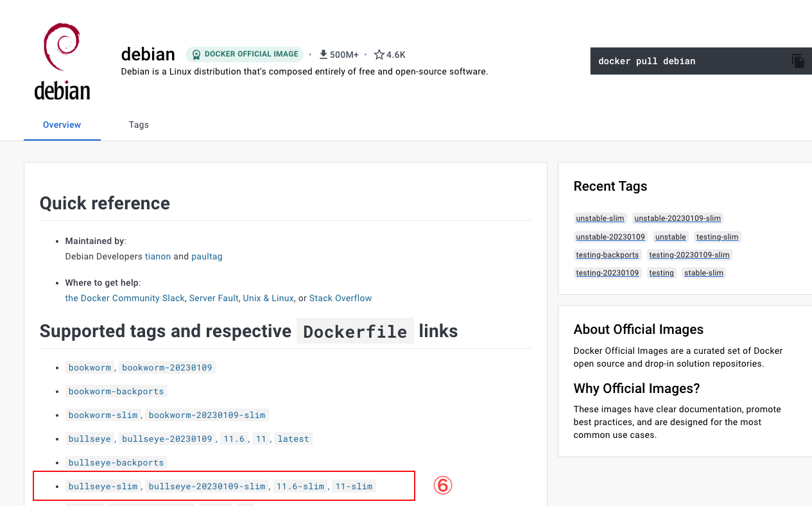Copy the docker pull debian command
Viewport: 812px width, 506px height.
pos(798,61)
